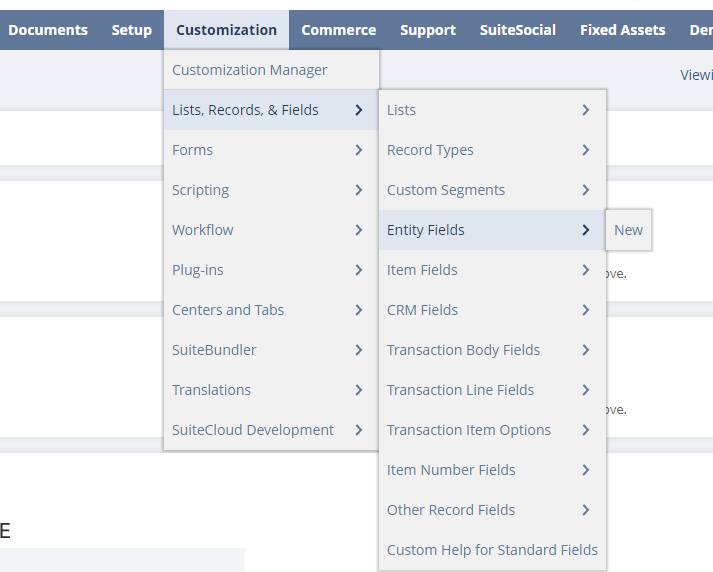Expand chevron beside Item Fields
The height and width of the screenshot is (572, 713).
pos(586,270)
